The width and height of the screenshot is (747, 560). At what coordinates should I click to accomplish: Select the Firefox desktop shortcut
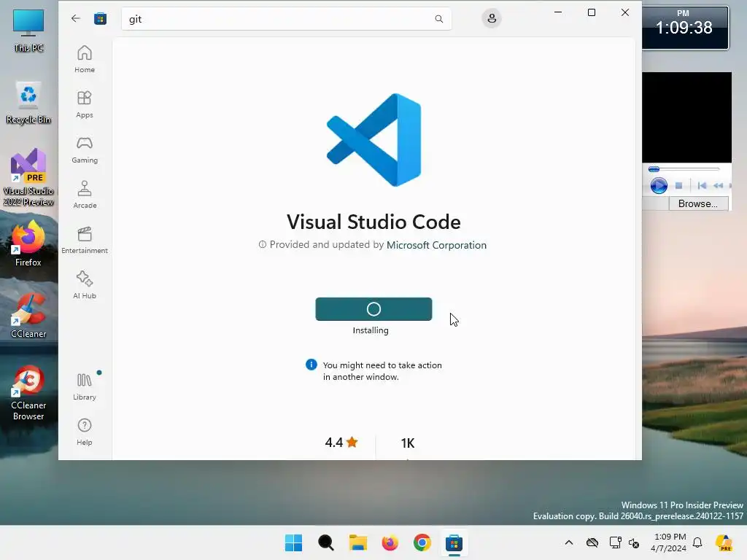click(x=28, y=243)
